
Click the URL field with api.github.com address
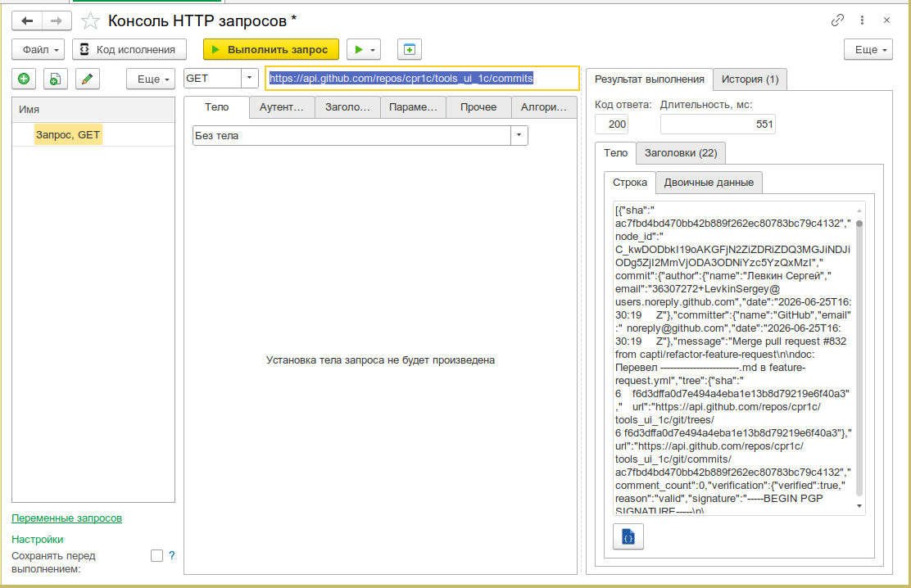423,78
